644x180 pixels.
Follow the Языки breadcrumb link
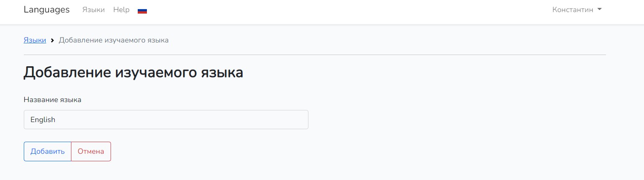click(35, 40)
